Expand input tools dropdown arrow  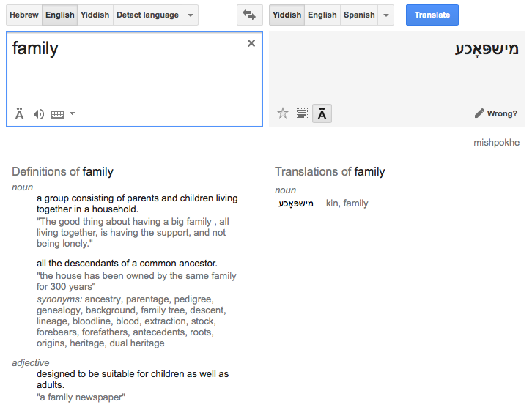[72, 113]
